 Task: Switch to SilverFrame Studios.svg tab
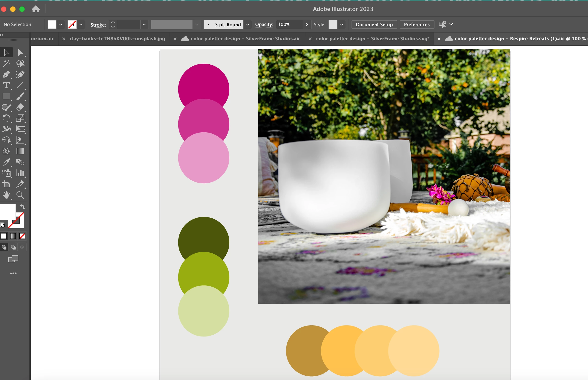[x=372, y=39]
